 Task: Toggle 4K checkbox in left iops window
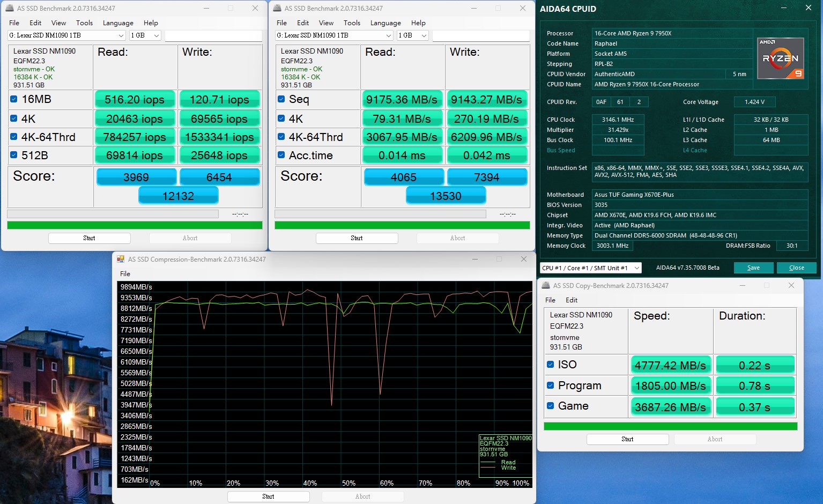pyautogui.click(x=13, y=118)
